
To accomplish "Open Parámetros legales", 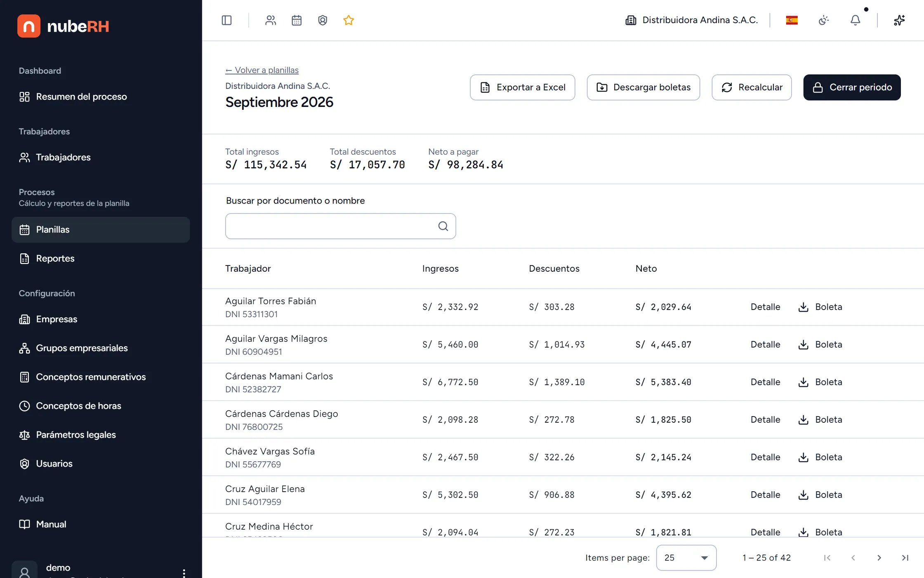I will pyautogui.click(x=101, y=435).
